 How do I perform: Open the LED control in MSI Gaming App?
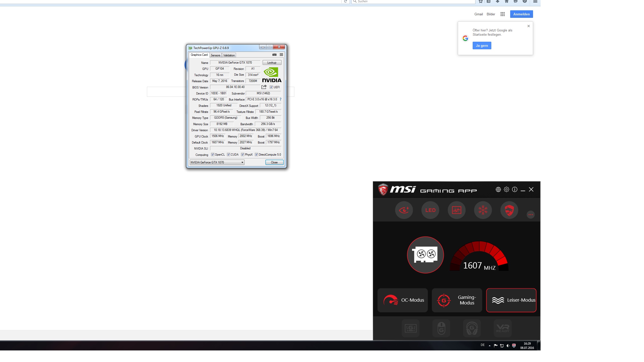(430, 210)
